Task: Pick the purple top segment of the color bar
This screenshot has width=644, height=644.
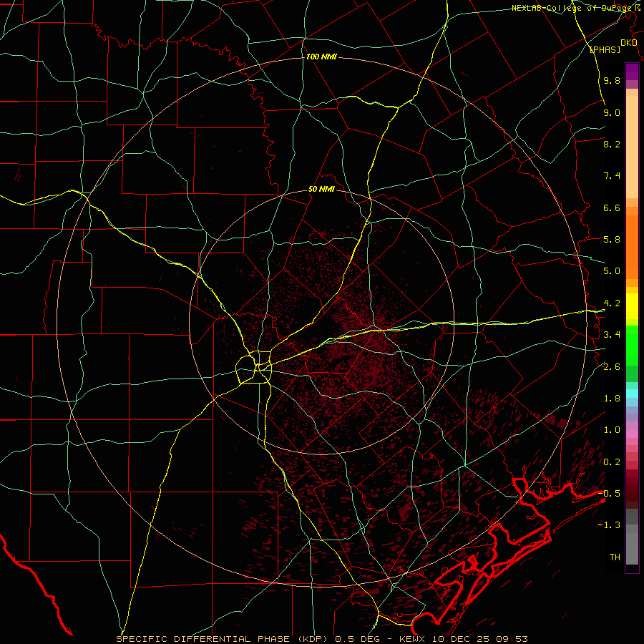Action: coord(632,72)
